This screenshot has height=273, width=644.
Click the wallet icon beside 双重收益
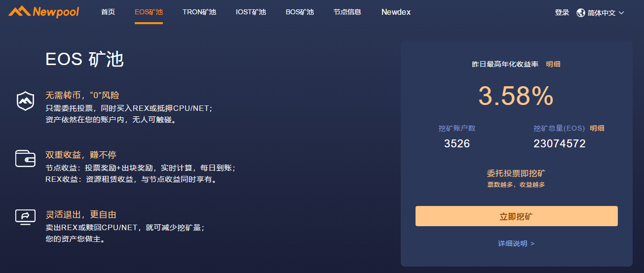point(25,159)
